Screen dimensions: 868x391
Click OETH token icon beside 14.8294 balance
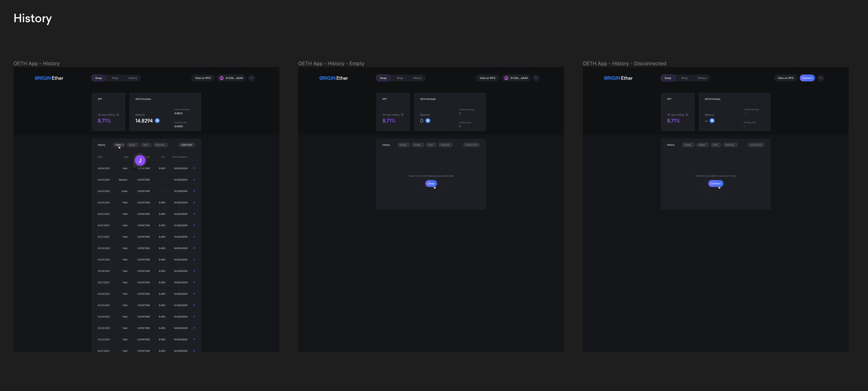[x=157, y=121]
